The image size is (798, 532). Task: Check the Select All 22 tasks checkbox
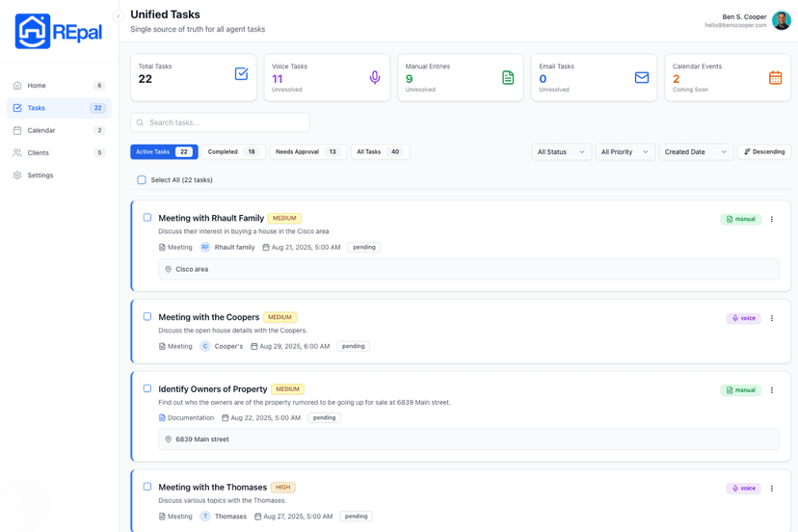[x=142, y=180]
